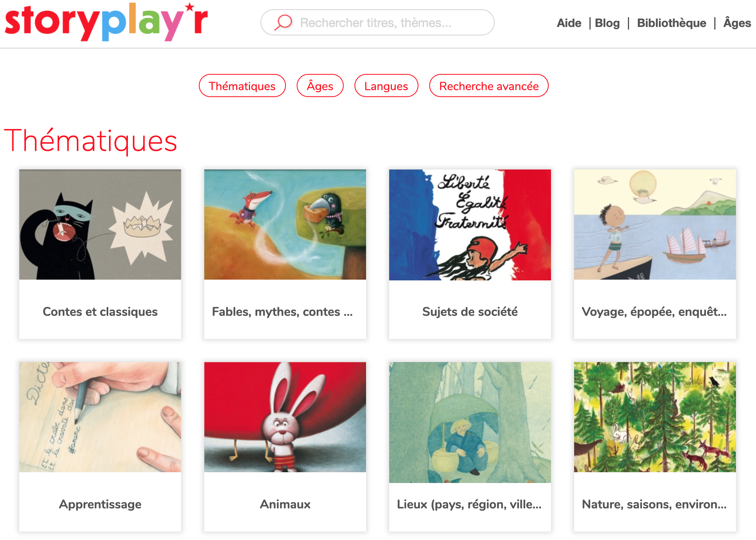Click the magnifying glass search icon
Image resolution: width=756 pixels, height=540 pixels.
(x=283, y=22)
